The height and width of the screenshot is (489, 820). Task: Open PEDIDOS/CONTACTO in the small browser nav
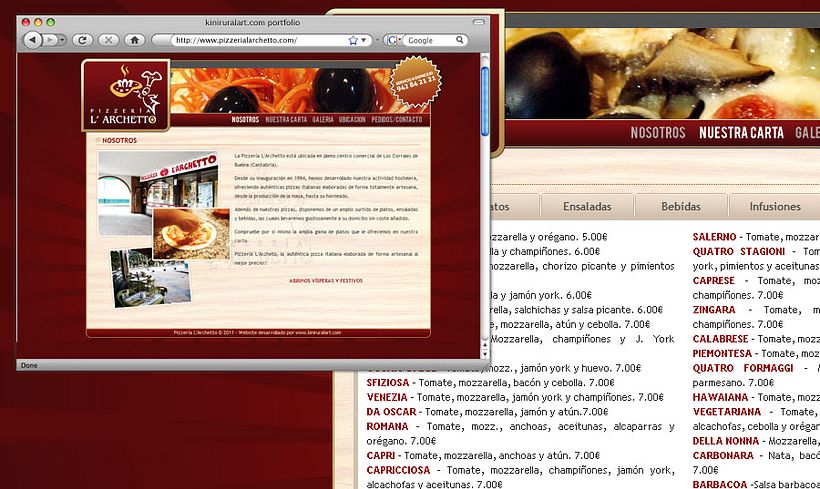[397, 120]
